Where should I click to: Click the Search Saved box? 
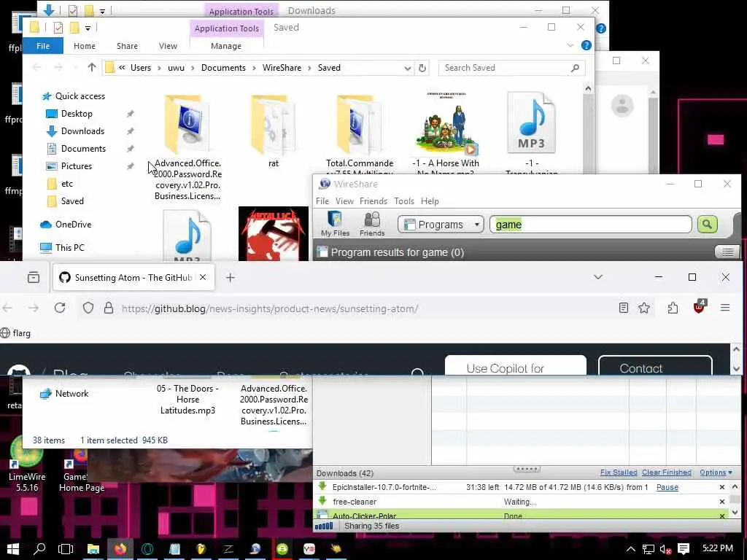[x=511, y=68]
